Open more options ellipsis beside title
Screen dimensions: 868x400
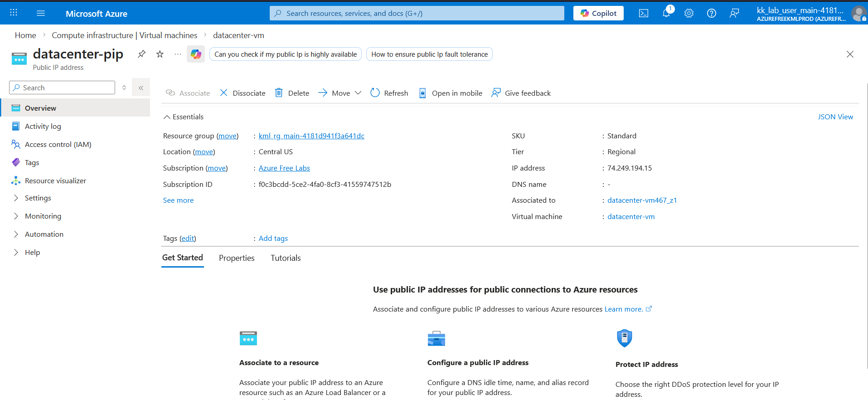click(x=178, y=54)
